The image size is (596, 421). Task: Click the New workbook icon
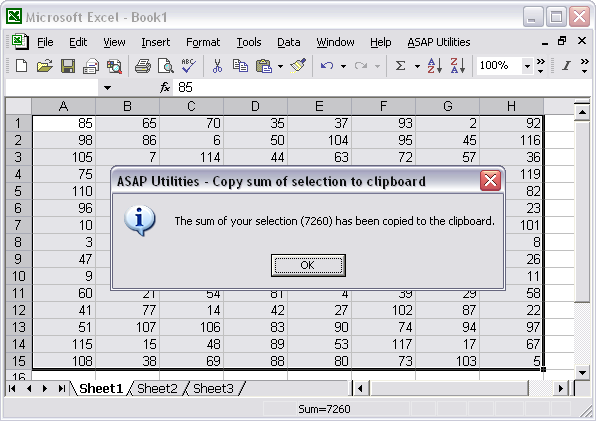pos(21,66)
